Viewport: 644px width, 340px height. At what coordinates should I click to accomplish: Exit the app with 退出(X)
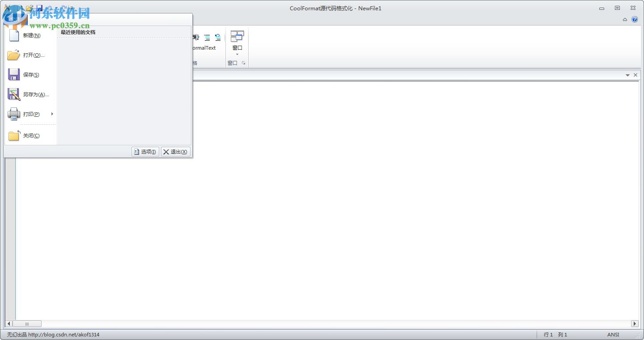click(x=176, y=152)
